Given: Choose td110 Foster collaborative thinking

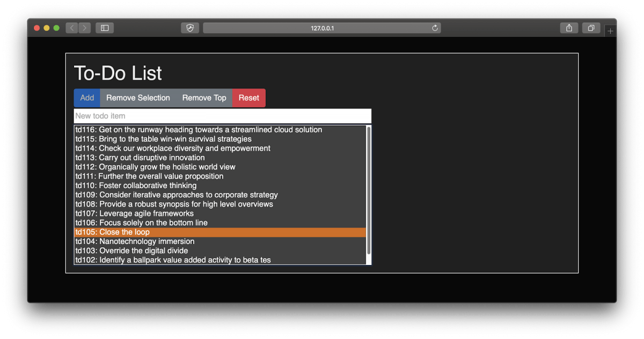Looking at the screenshot, I should [x=136, y=186].
